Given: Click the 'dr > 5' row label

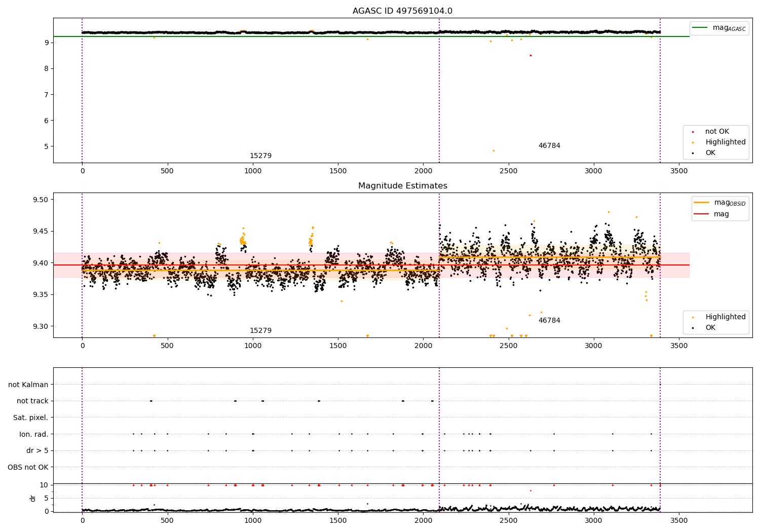Looking at the screenshot, I should click(x=37, y=450).
